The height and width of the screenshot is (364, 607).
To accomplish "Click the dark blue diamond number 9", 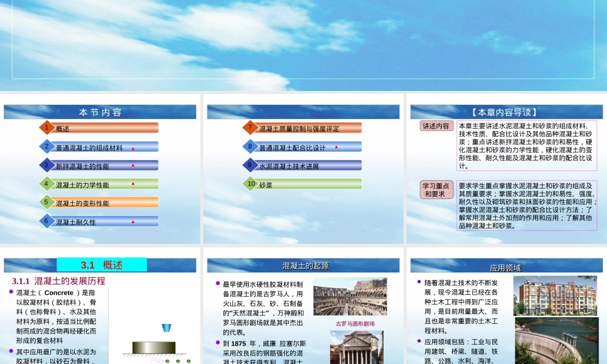I will pos(250,165).
